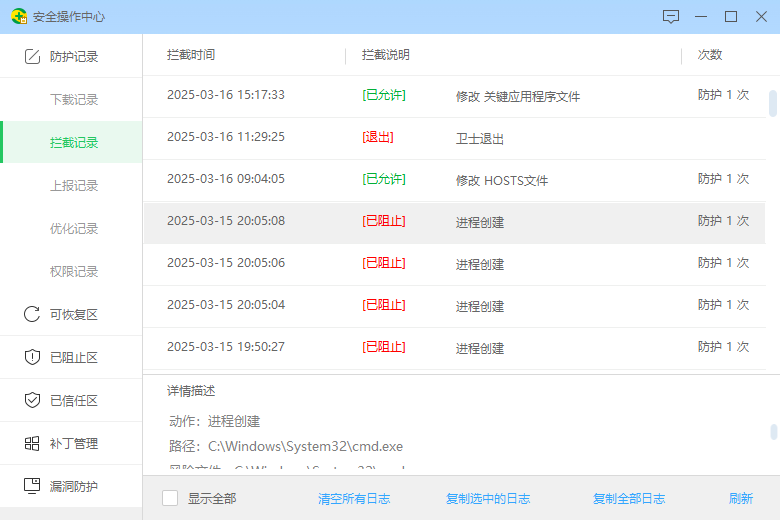Click the 防护记录 document-edit icon
780x520 pixels.
coord(32,57)
